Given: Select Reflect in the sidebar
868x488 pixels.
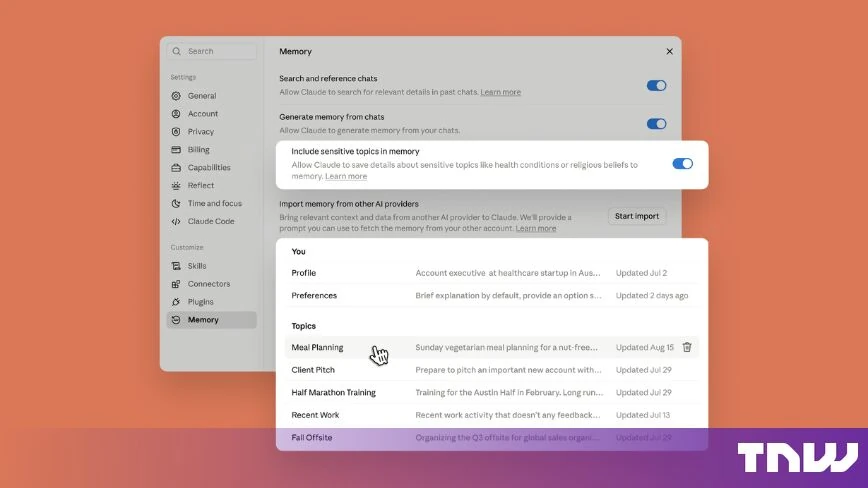Looking at the screenshot, I should pos(211,185).
